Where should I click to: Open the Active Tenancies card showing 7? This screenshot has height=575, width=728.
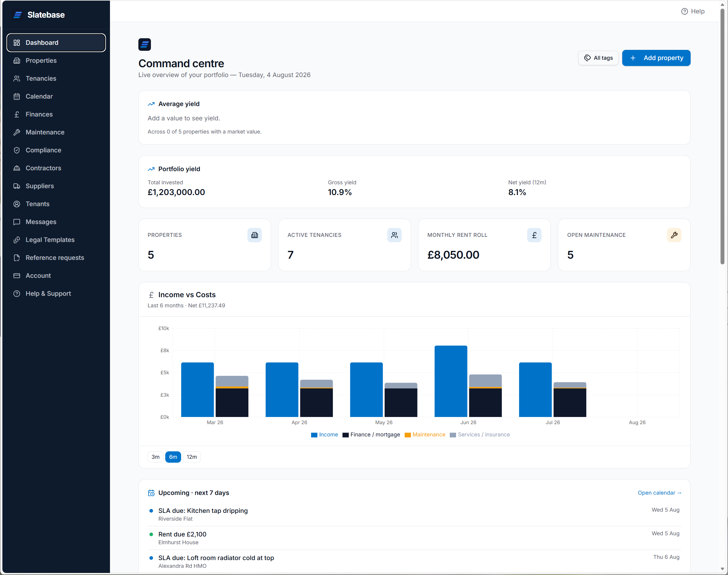pyautogui.click(x=344, y=245)
